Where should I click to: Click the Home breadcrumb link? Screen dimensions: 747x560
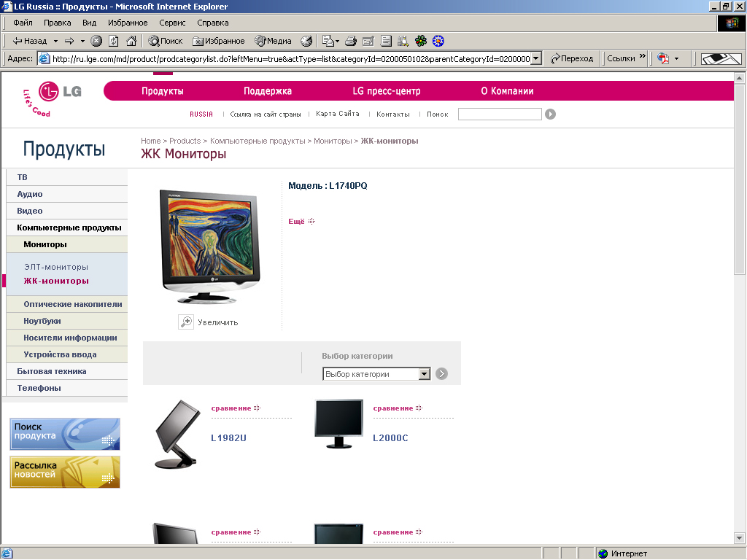pos(150,141)
